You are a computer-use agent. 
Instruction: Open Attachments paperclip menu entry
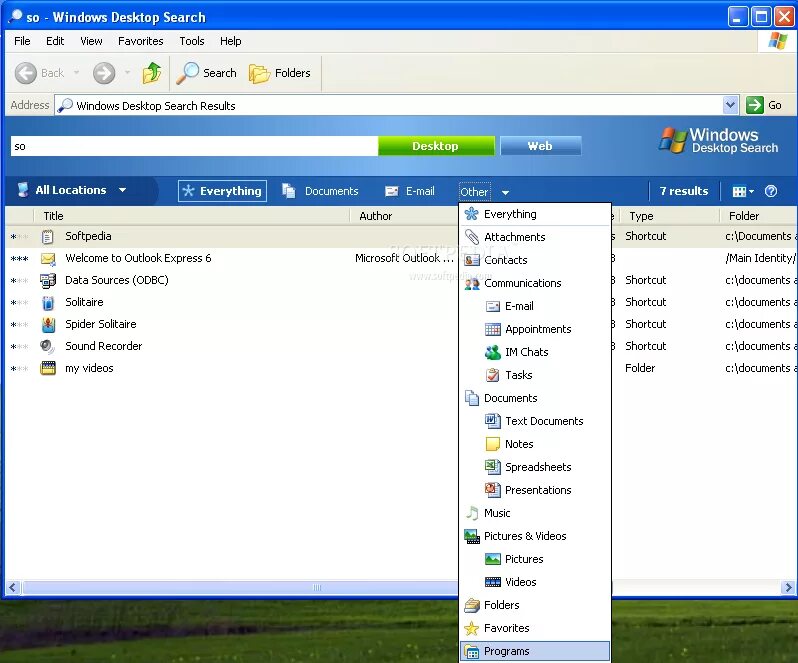point(535,237)
